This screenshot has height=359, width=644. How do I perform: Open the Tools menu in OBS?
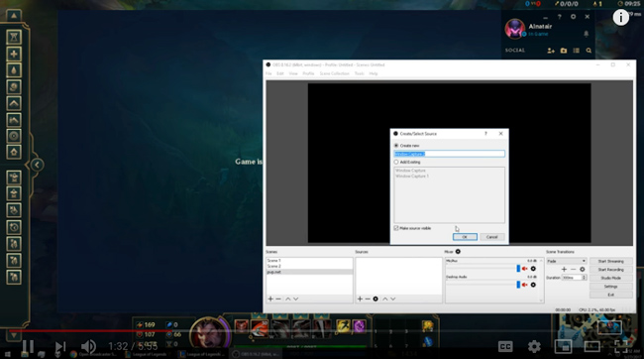point(360,73)
